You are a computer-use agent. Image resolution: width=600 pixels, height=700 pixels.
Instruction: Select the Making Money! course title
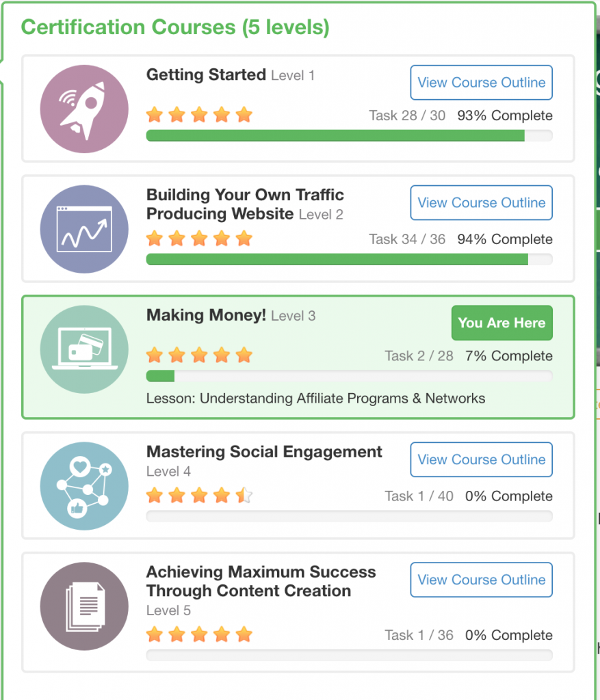[206, 315]
